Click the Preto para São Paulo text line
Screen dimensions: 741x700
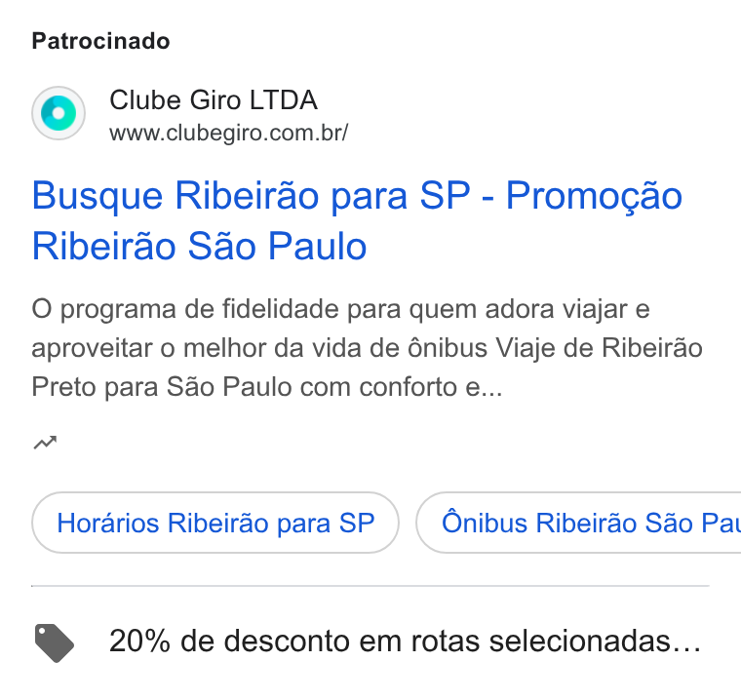pos(267,387)
